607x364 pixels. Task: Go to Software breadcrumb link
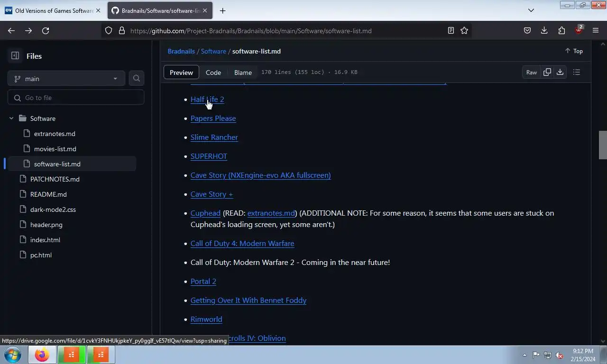pos(213,51)
